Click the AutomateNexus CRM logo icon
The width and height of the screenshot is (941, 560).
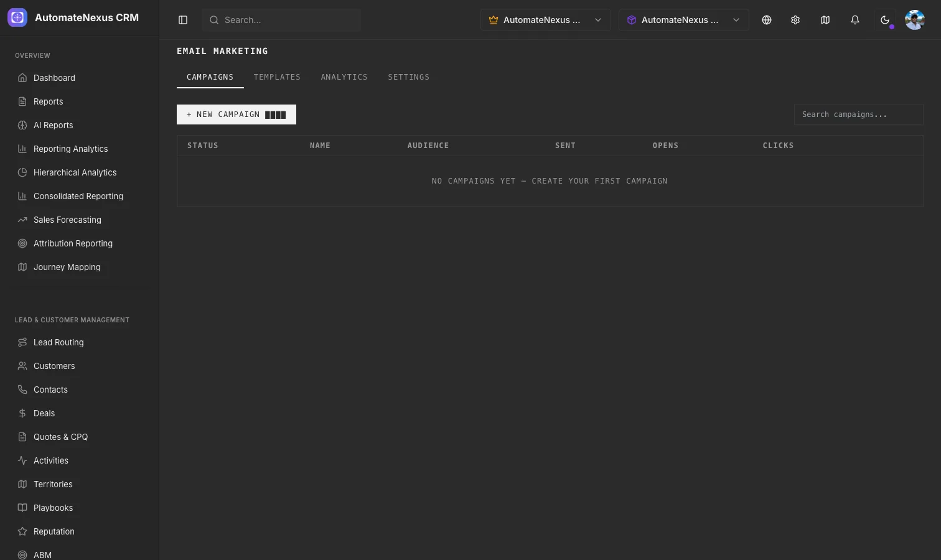tap(17, 17)
